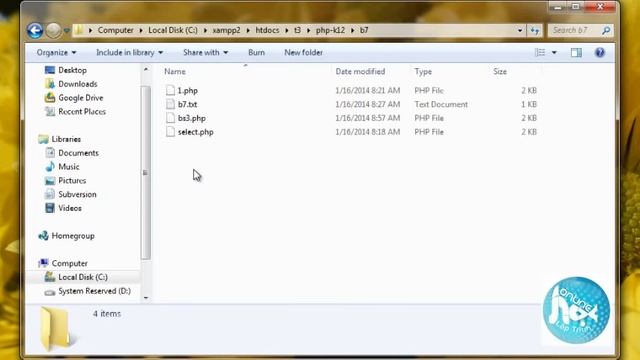Expand the arrow after xampp2 in path
640x360 pixels.
[x=248, y=30]
